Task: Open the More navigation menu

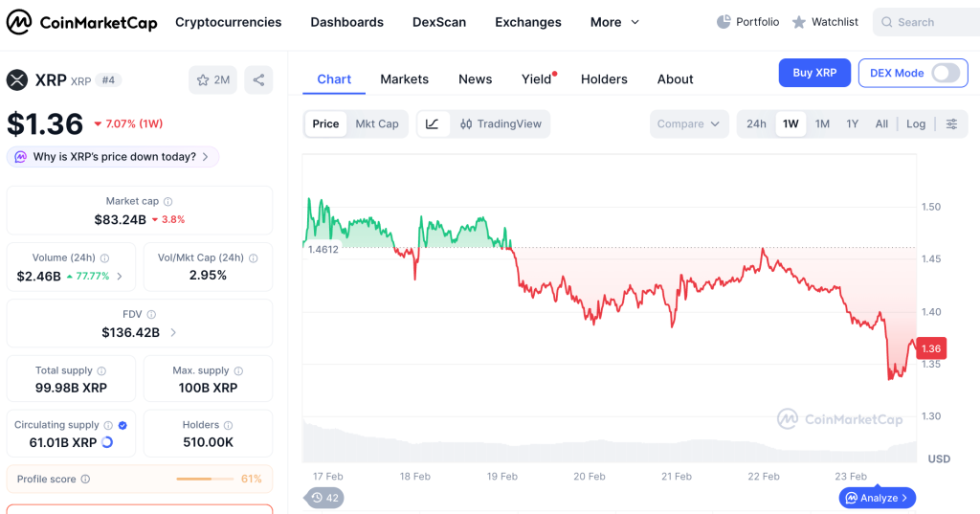Action: point(615,23)
